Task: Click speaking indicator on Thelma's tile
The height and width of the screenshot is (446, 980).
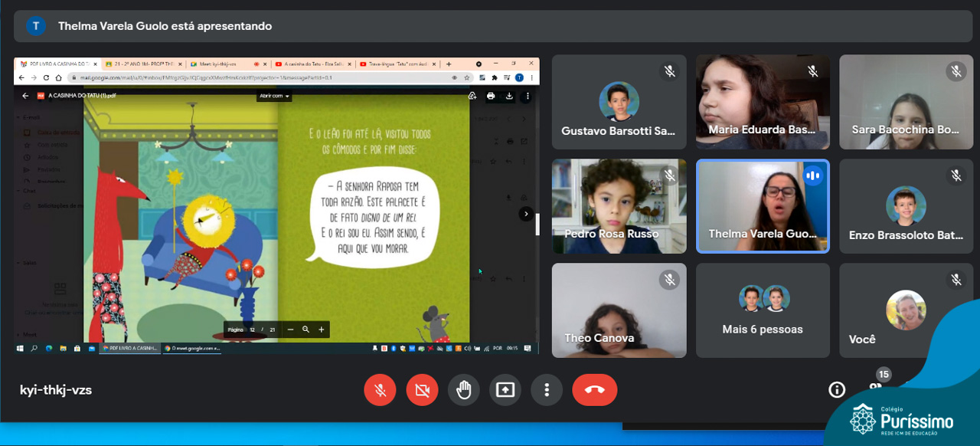Action: pos(812,175)
